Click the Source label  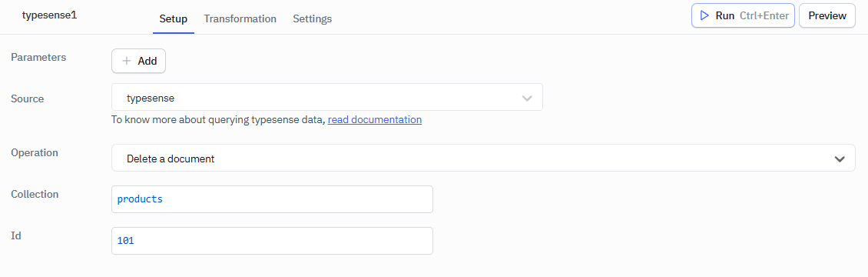point(28,98)
